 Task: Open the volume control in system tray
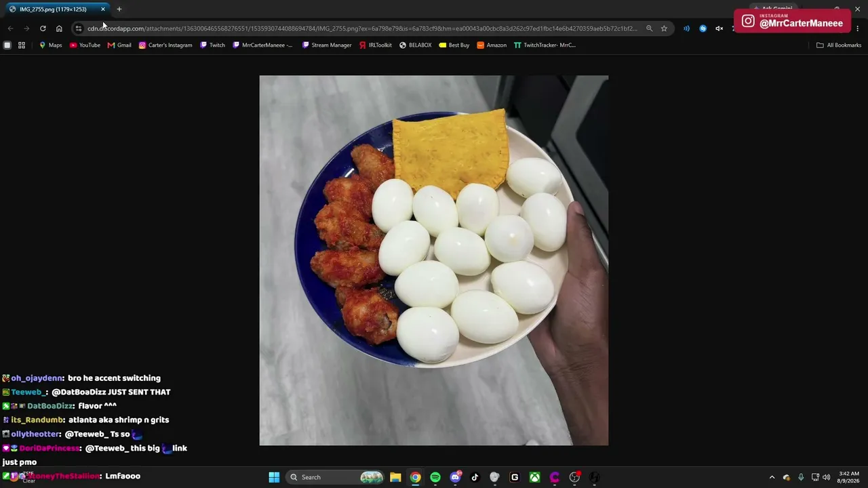click(x=826, y=477)
